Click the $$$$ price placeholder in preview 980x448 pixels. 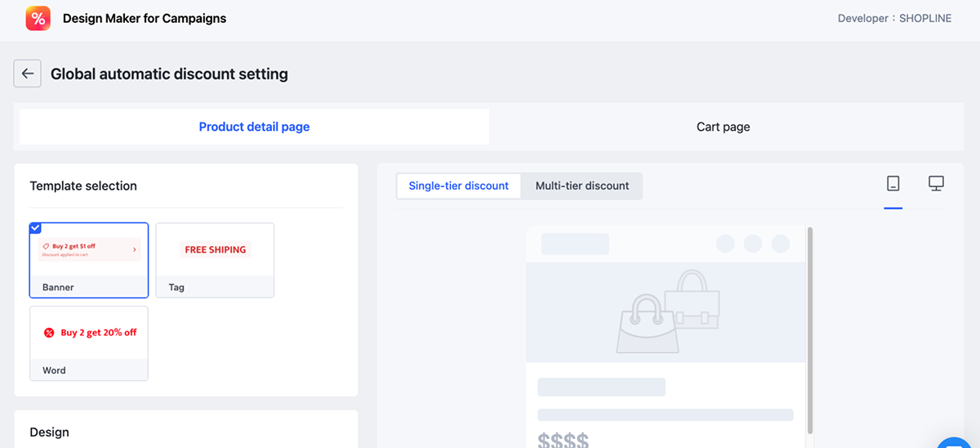tap(563, 441)
